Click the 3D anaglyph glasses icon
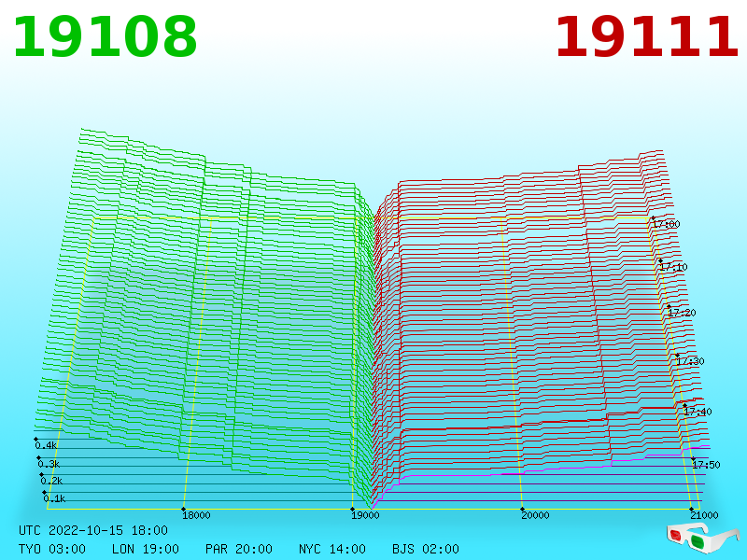Screen dimensions: 747x560 pos(702,539)
